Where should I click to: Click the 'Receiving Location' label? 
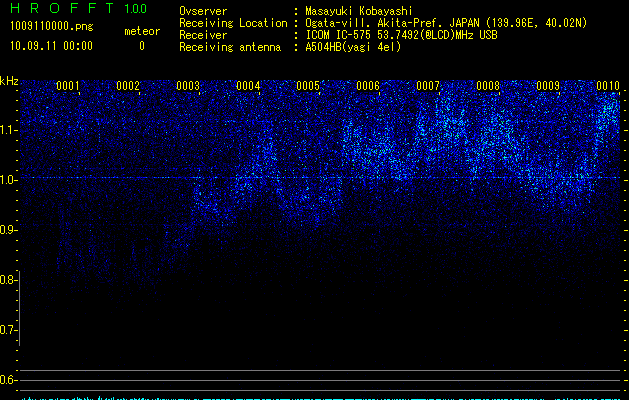(x=233, y=23)
